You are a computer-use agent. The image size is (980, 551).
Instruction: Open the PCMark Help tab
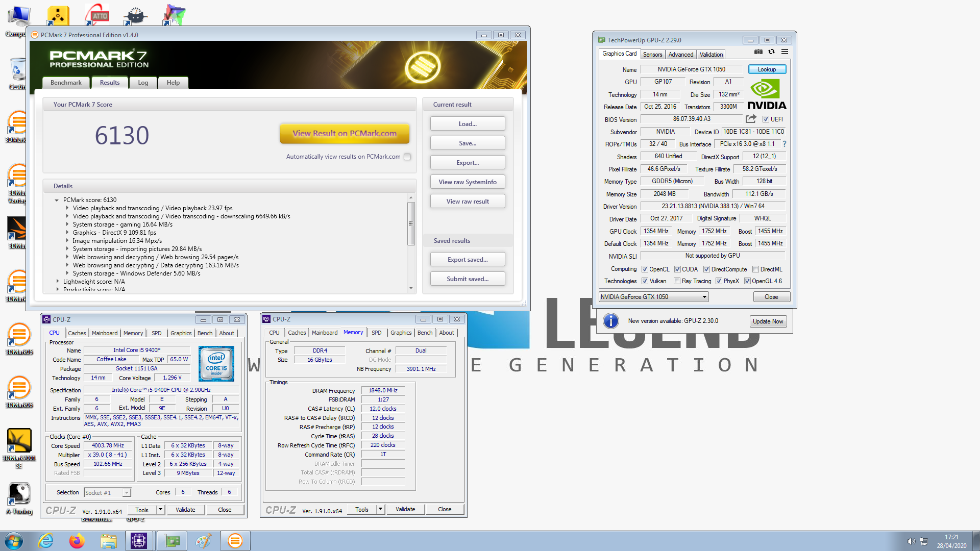173,83
